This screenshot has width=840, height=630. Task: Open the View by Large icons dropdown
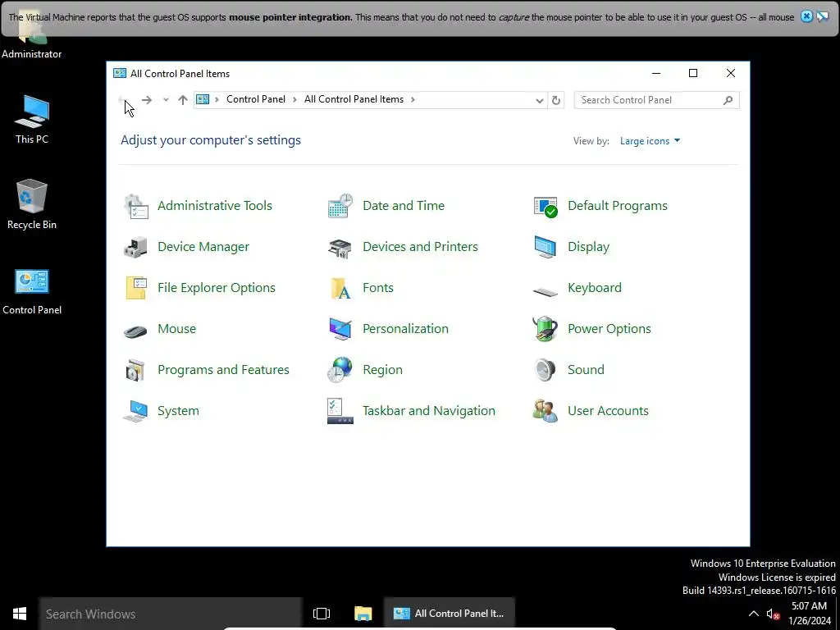click(650, 141)
